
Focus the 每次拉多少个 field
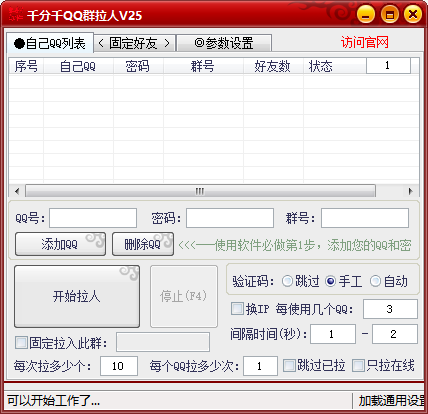tap(119, 366)
